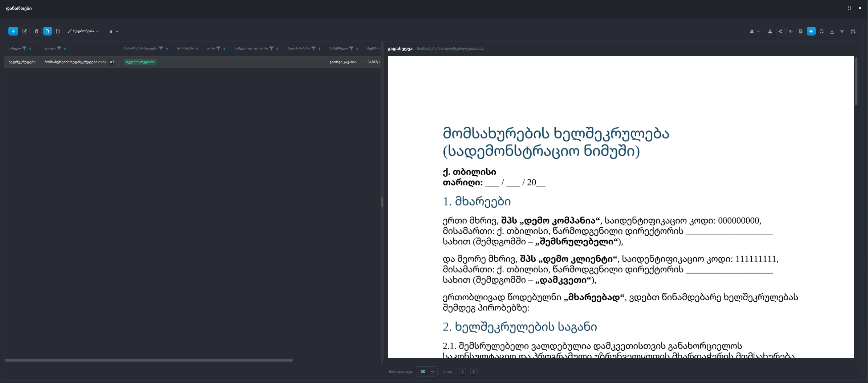
Task: Filter the სემეკის ფაილი ტიპი column
Action: click(x=271, y=48)
